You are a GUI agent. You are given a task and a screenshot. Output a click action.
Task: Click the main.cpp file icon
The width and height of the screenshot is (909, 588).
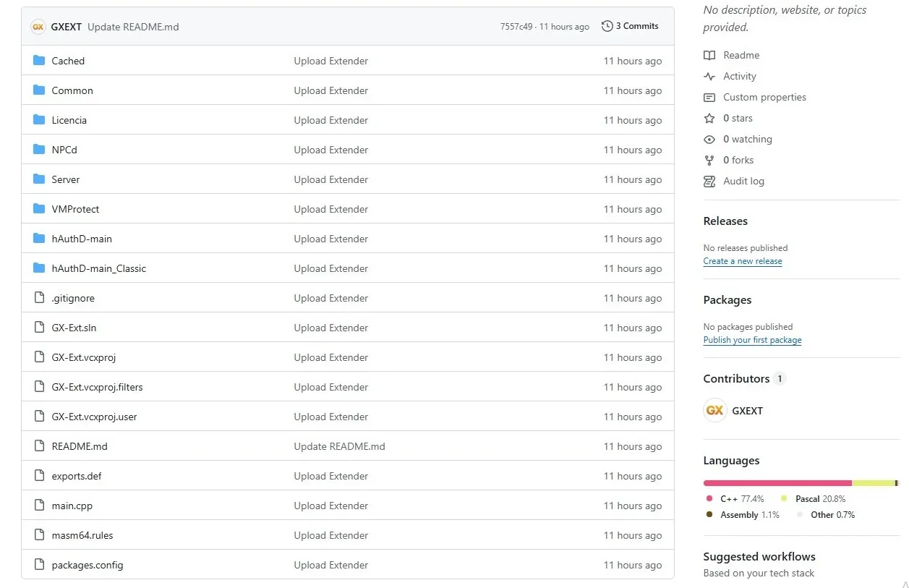click(x=39, y=506)
